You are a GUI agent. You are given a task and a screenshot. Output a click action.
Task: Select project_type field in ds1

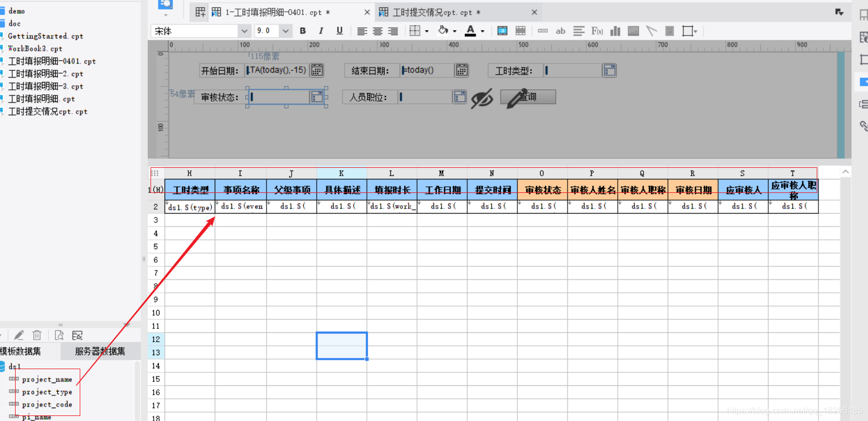pos(47,392)
